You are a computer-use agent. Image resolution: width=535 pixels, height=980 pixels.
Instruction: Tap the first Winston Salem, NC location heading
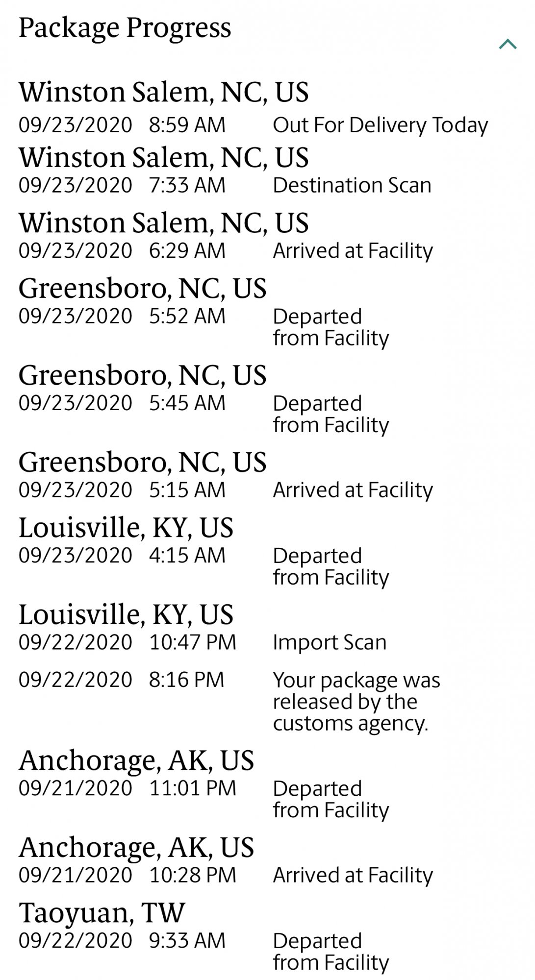click(x=164, y=92)
